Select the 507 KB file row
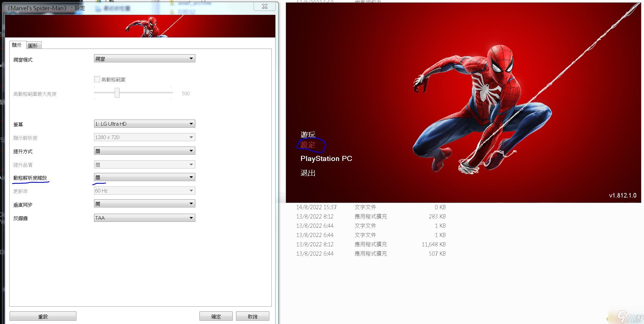 (x=371, y=254)
